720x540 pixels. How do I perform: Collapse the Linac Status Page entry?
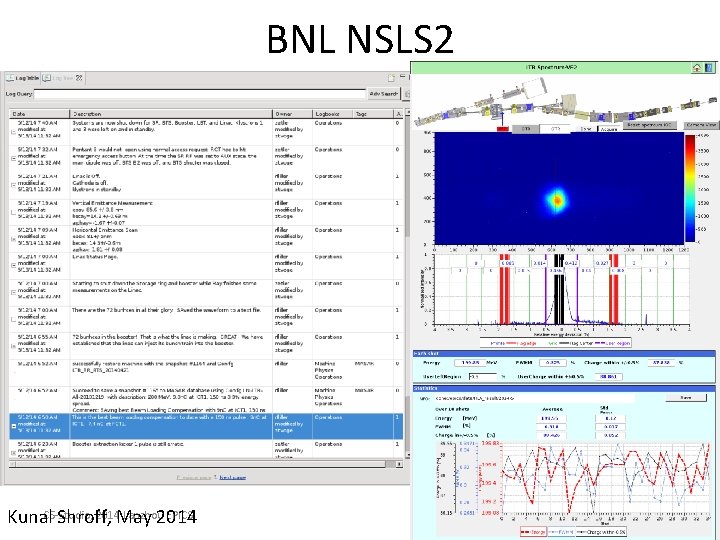(13, 265)
